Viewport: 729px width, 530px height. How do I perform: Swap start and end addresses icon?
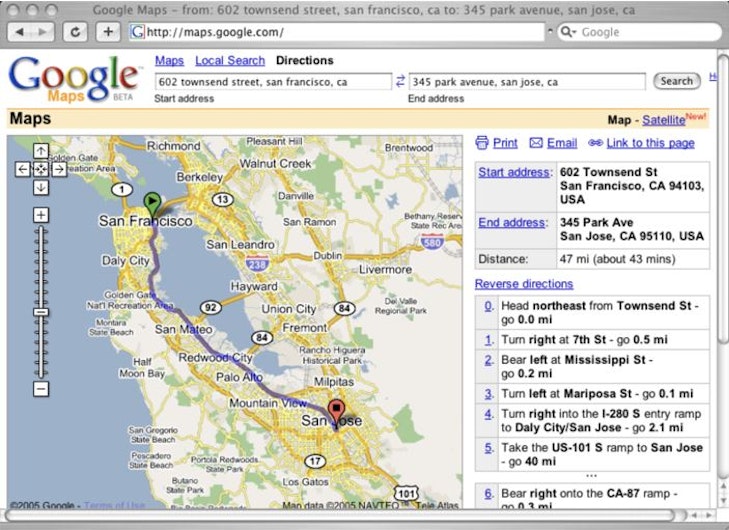400,81
